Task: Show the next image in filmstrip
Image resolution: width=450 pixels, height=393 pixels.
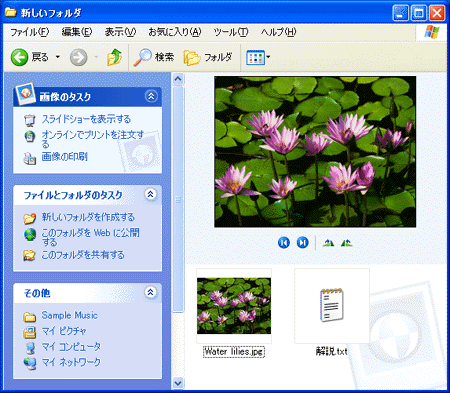Action: (302, 242)
